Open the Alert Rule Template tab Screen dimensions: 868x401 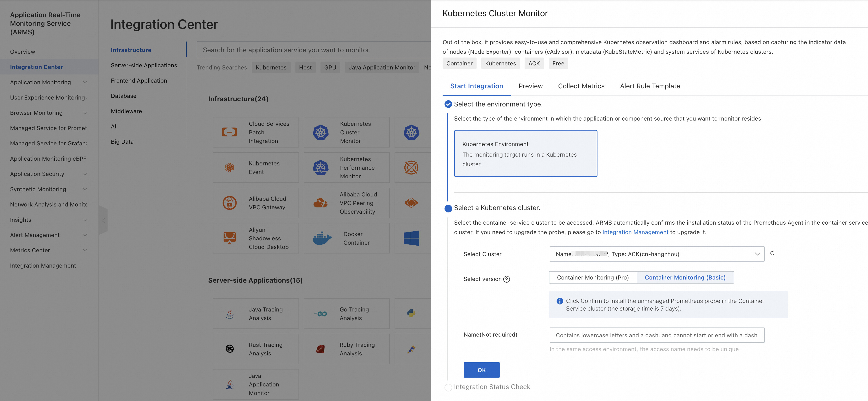(x=650, y=86)
